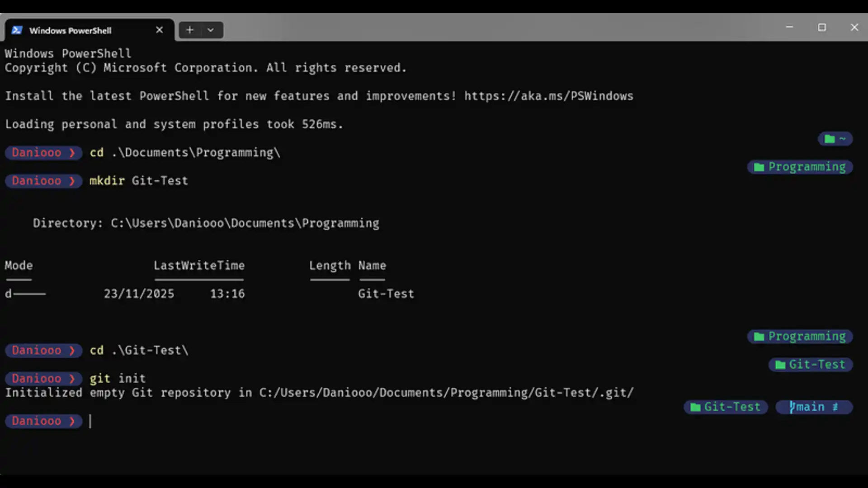Click the home folder tilde badge
Viewport: 868px width, 488px height.
click(835, 139)
